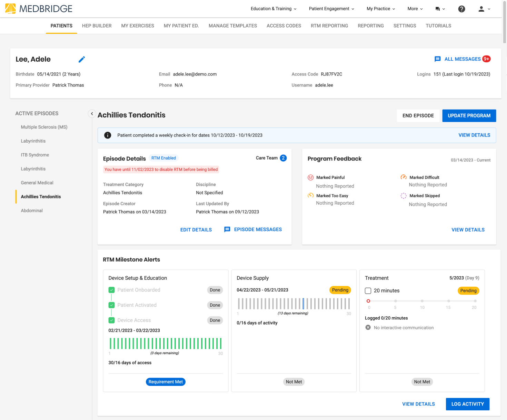The image size is (507, 420).
Task: Open the RTM REPORTING tab
Action: 329,26
